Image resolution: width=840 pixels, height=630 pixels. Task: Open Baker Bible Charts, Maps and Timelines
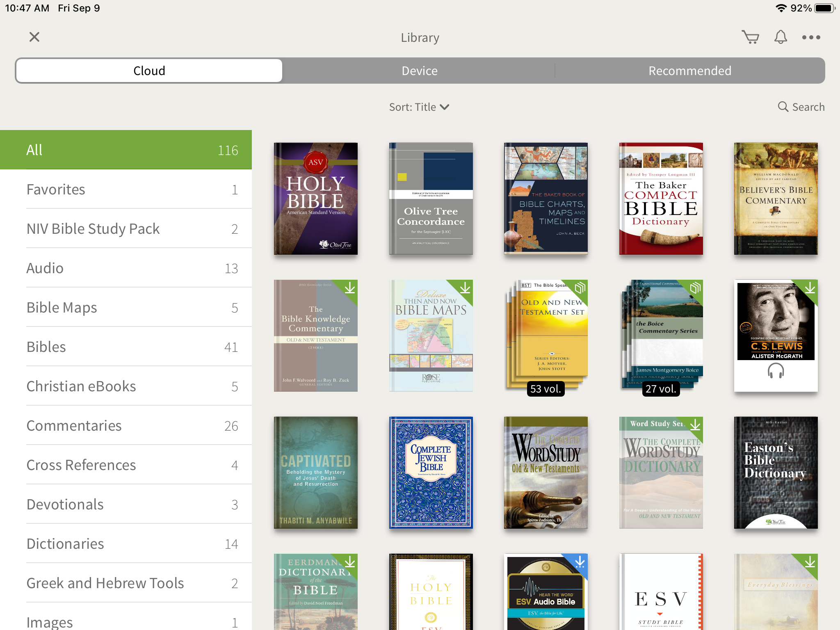pos(546,199)
